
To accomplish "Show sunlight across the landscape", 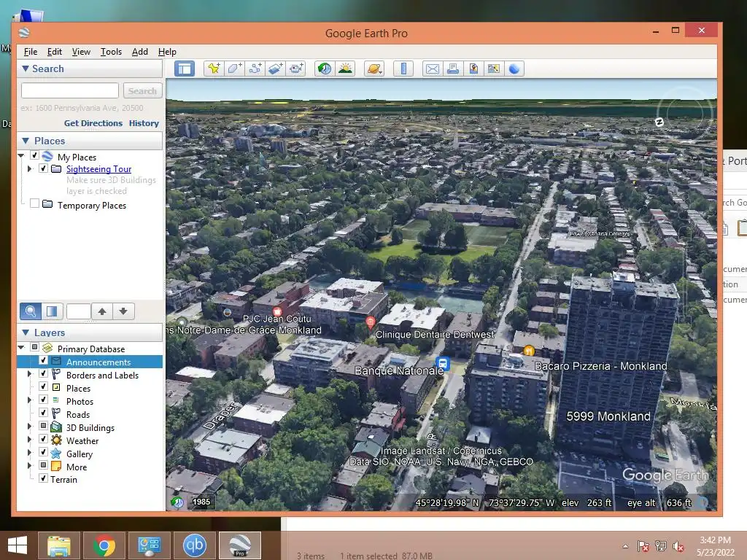I will [345, 69].
